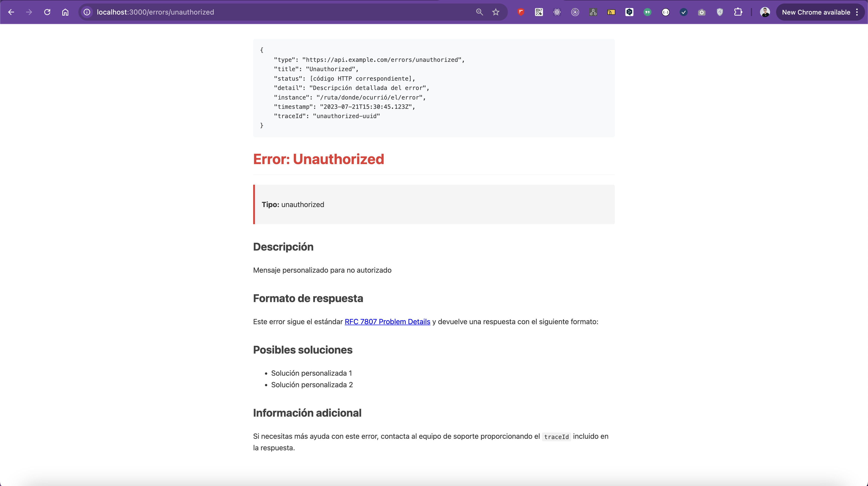This screenshot has width=868, height=486.
Task: Click the camera screenshot extension icon
Action: click(701, 12)
